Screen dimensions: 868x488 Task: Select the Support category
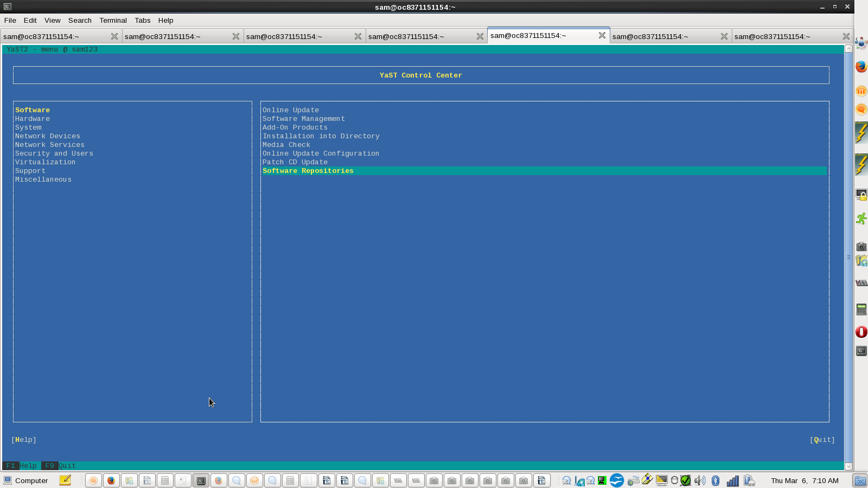(x=30, y=171)
